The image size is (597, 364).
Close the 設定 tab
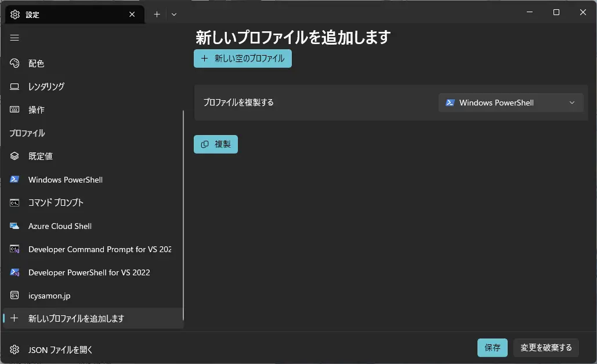point(132,14)
